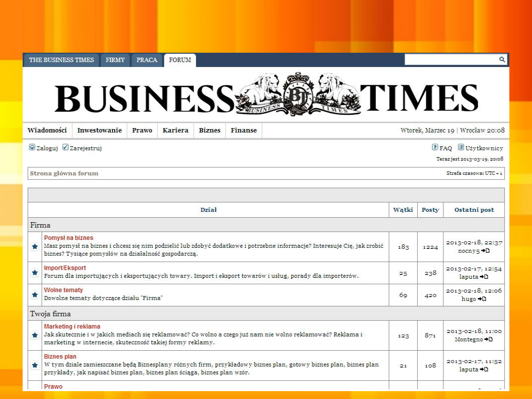Click inside the search text field
This screenshot has height=399, width=532.
451,60
